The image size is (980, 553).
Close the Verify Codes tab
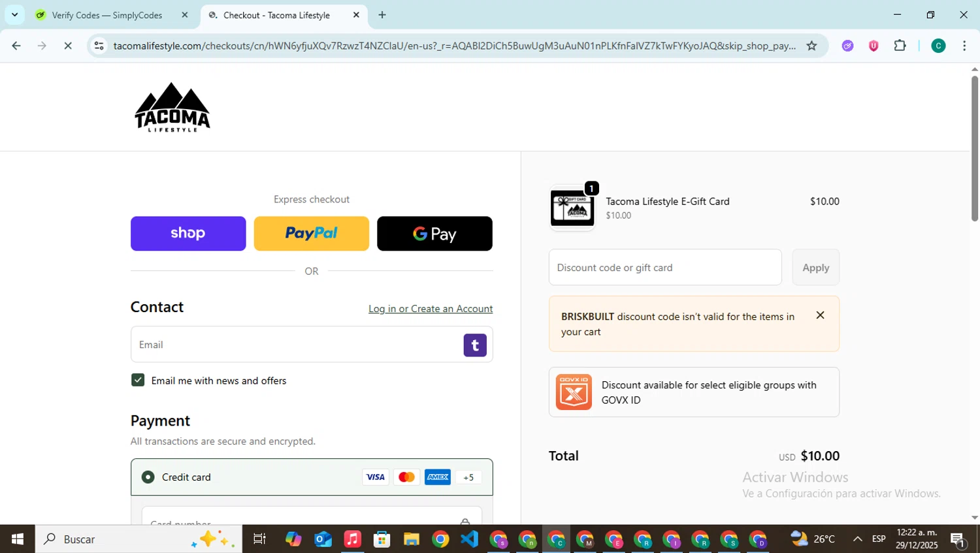pos(185,15)
